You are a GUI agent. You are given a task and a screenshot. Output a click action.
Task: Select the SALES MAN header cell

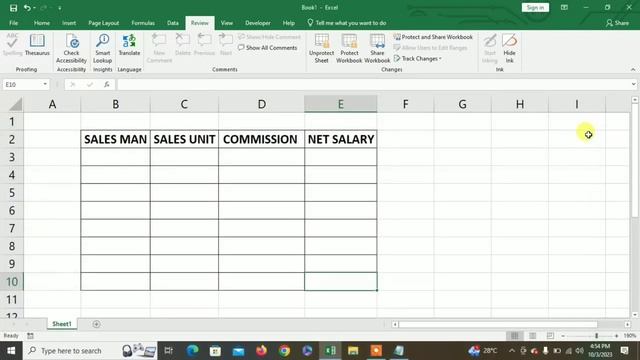point(116,139)
